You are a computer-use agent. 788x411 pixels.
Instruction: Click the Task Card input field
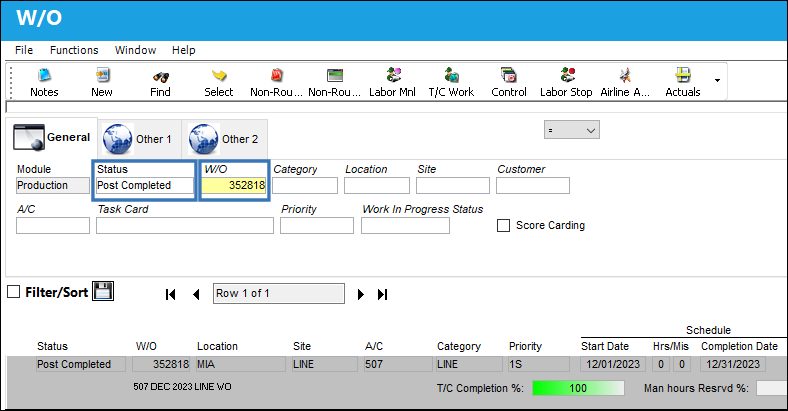point(185,226)
